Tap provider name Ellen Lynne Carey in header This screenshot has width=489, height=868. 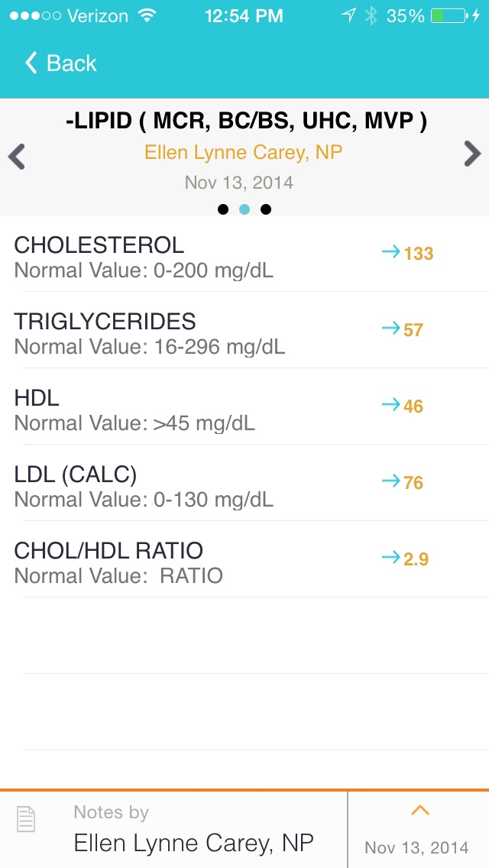[x=244, y=152]
